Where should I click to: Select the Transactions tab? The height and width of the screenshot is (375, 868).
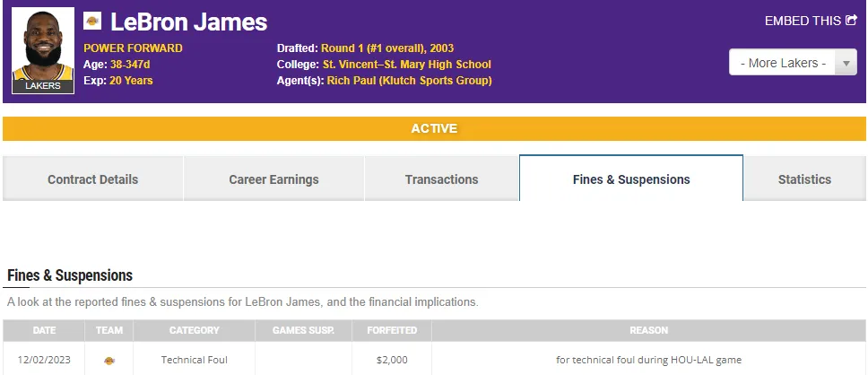pos(441,179)
